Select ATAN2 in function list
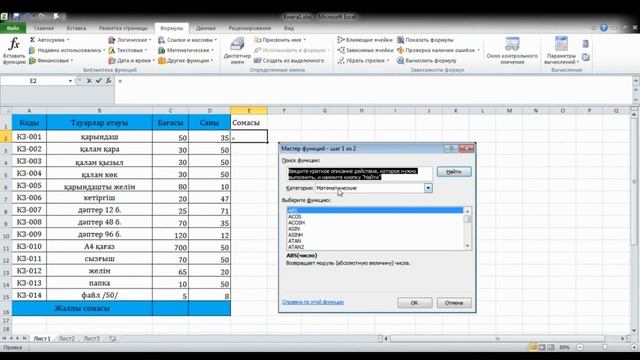640x360 pixels. (x=296, y=247)
